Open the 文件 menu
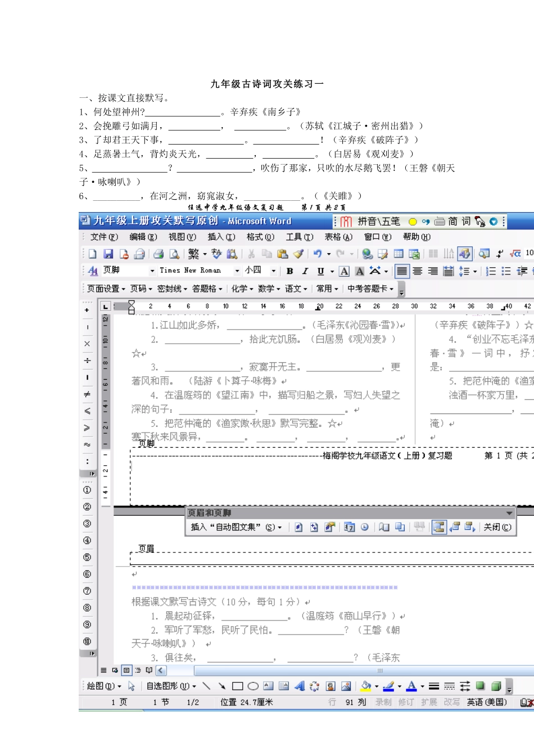534x756 pixels. pos(104,237)
